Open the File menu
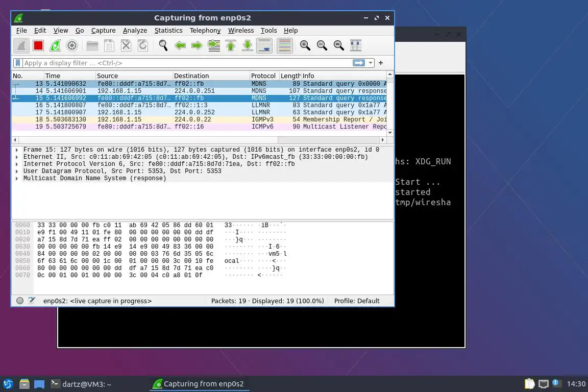This screenshot has height=392, width=588. tap(21, 31)
